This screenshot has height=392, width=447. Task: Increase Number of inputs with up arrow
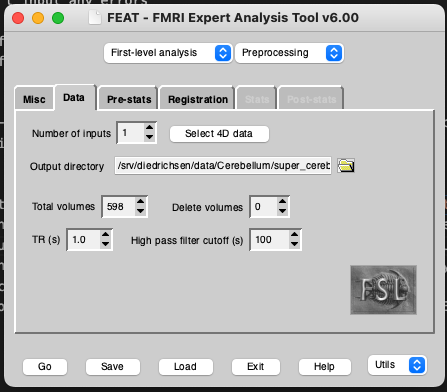pyautogui.click(x=150, y=128)
